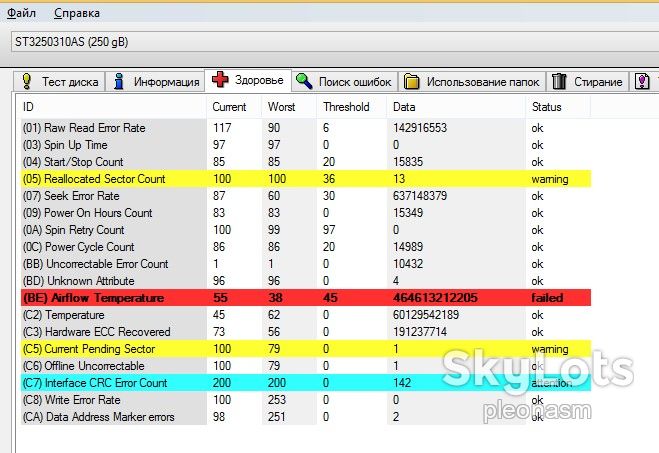Select the cyan Interface CRC Error Count row
The width and height of the screenshot is (659, 453).
pyautogui.click(x=306, y=382)
